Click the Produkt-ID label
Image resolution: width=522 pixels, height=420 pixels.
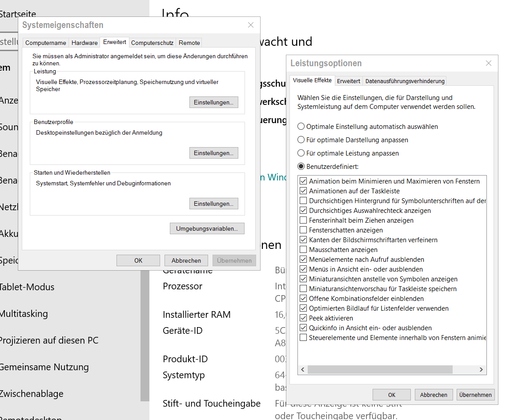(185, 359)
